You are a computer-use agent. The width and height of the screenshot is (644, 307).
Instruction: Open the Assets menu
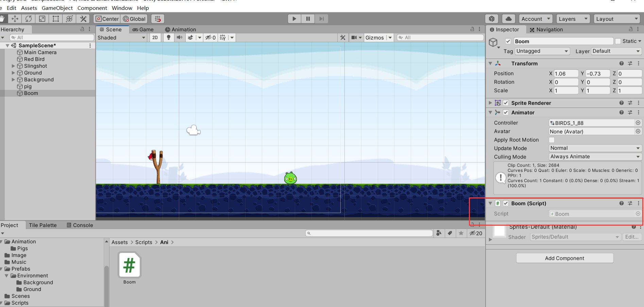coord(29,8)
